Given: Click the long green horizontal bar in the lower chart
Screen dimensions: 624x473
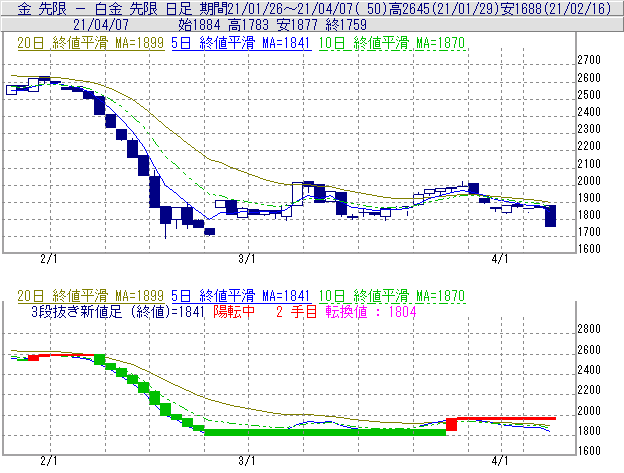Looking at the screenshot, I should coord(325,432).
